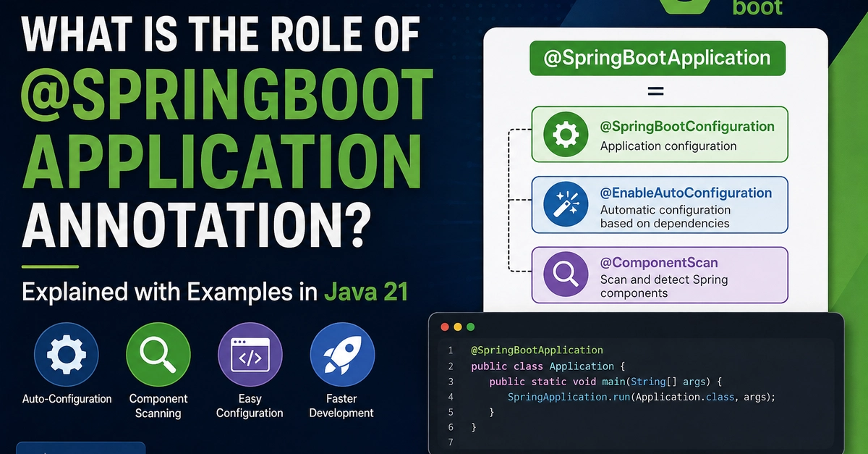The height and width of the screenshot is (454, 868).
Task: Click 'Java 21' in the subtitle
Action: (366, 293)
